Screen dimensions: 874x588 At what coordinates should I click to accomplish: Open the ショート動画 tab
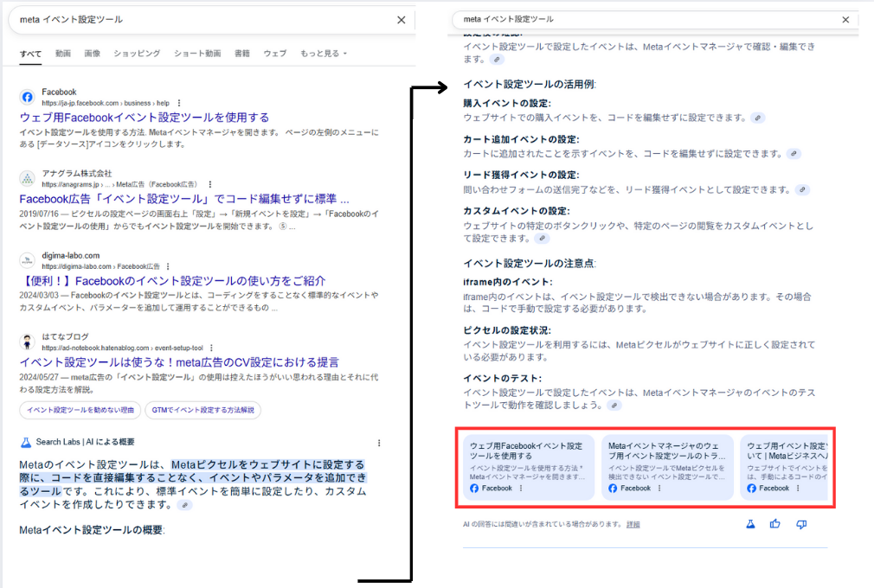click(197, 54)
